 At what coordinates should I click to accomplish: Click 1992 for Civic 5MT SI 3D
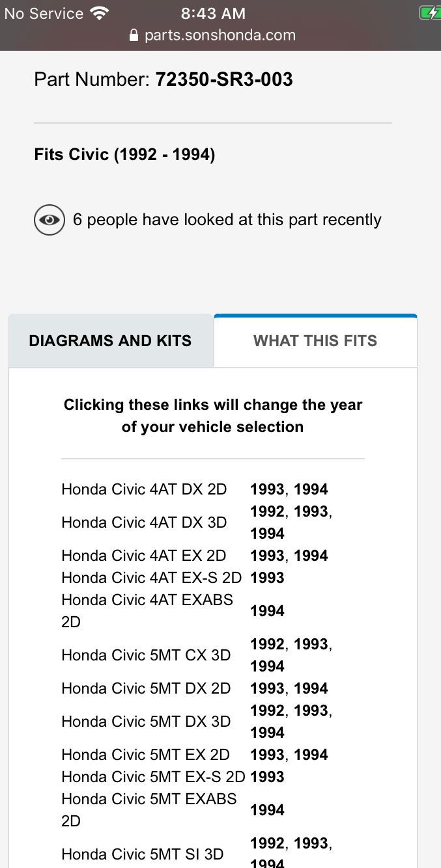[267, 843]
